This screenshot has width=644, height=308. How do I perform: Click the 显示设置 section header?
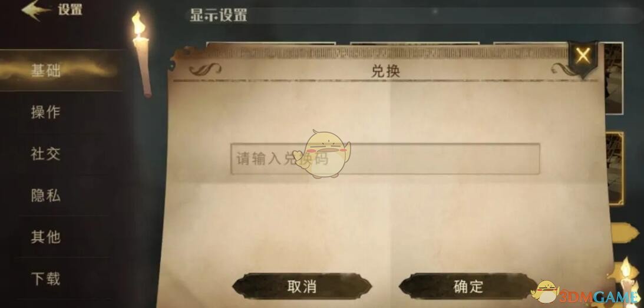[218, 15]
